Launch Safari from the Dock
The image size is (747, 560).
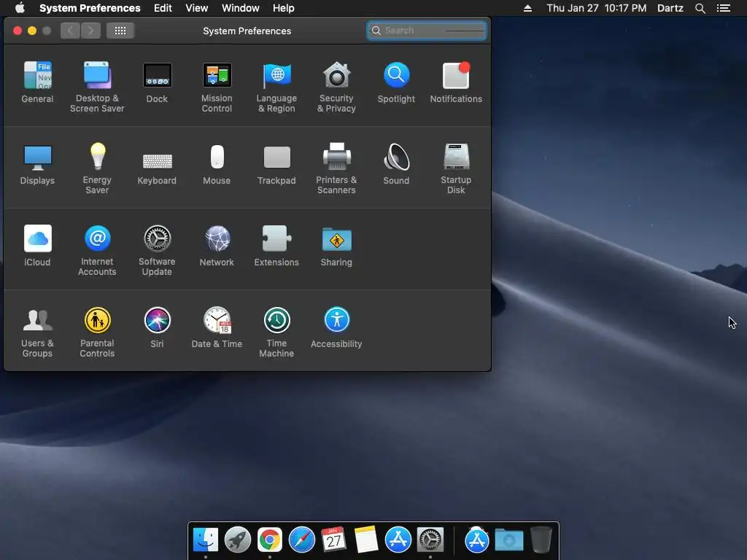302,540
